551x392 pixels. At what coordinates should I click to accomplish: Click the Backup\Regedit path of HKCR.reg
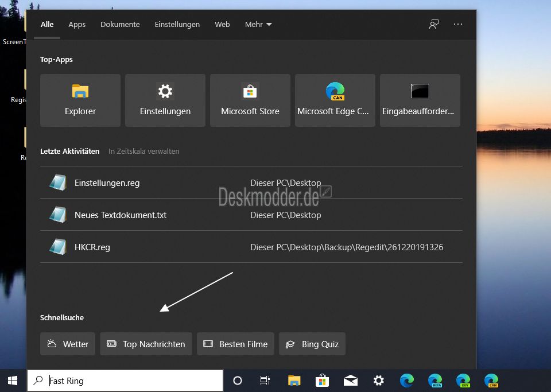point(347,247)
